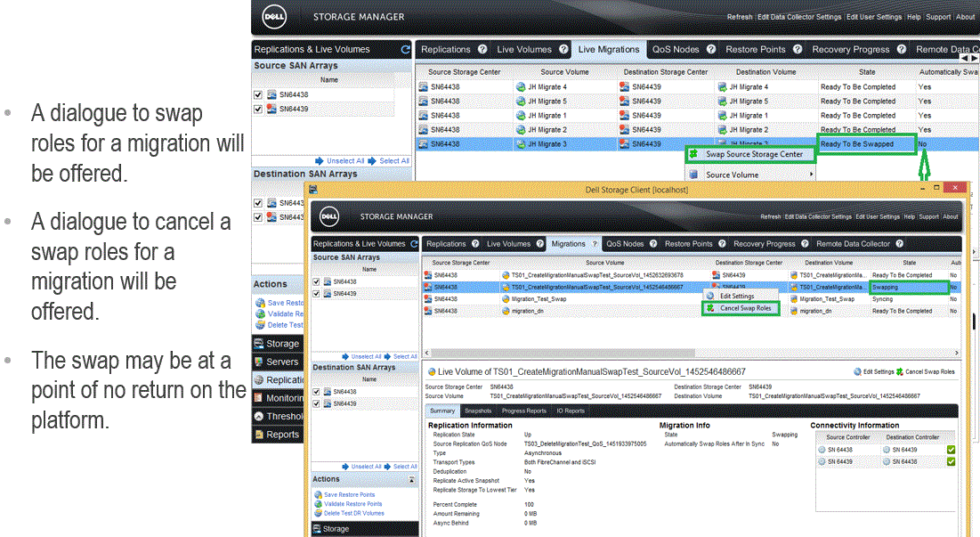
Task: Select migration_dn row in front window table
Action: (x=692, y=311)
